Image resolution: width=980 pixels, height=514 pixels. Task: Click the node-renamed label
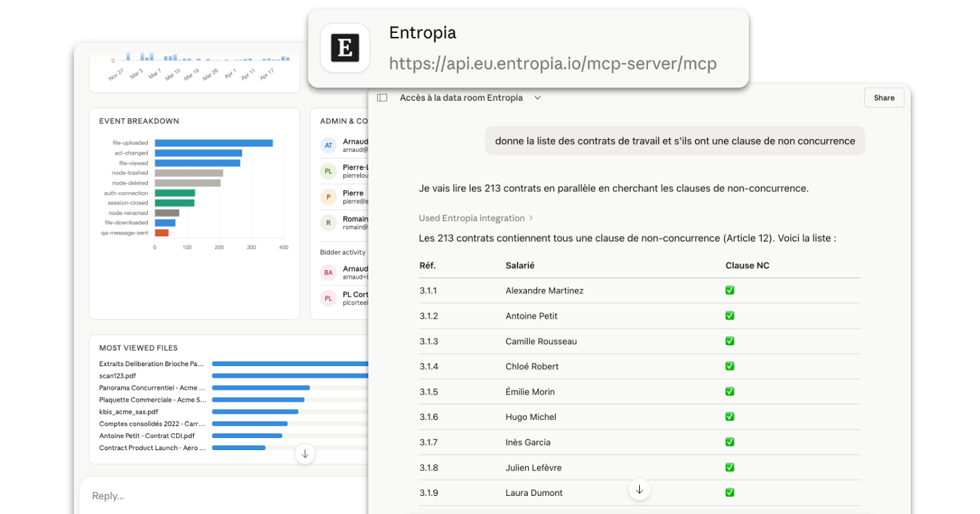click(128, 213)
